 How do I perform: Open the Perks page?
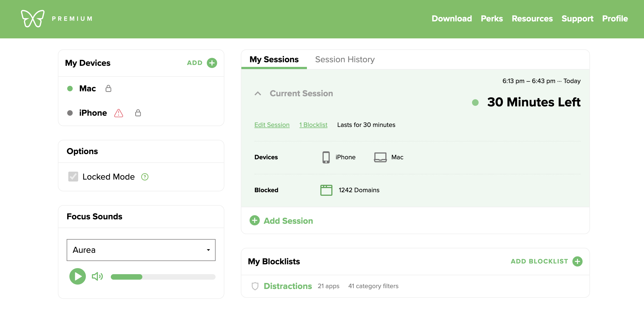click(492, 19)
